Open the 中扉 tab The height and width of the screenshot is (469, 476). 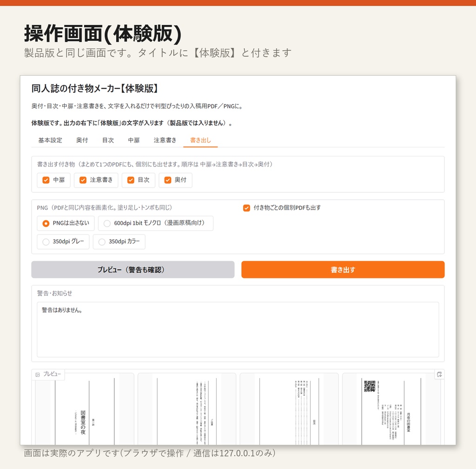(x=133, y=140)
